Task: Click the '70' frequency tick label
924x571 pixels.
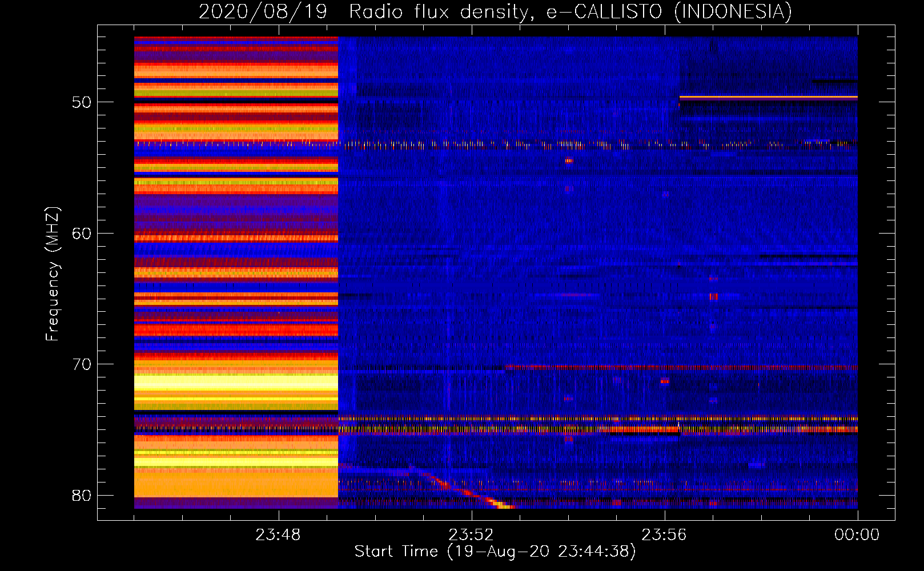Action: [x=82, y=364]
